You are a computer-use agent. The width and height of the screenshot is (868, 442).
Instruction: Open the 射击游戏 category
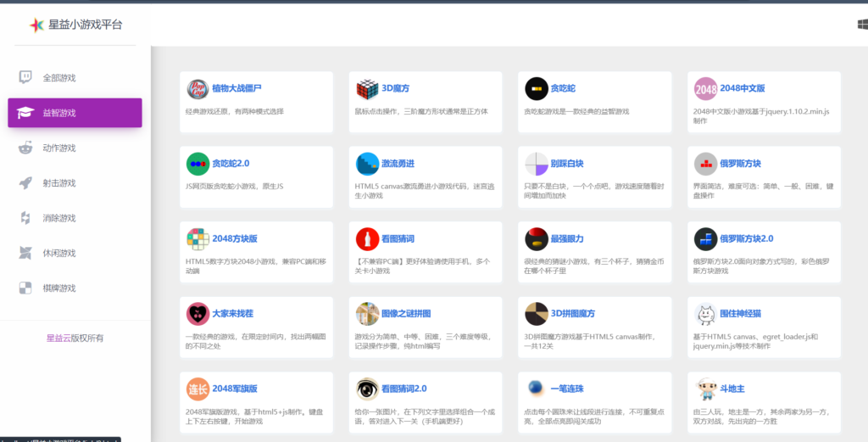coord(75,182)
